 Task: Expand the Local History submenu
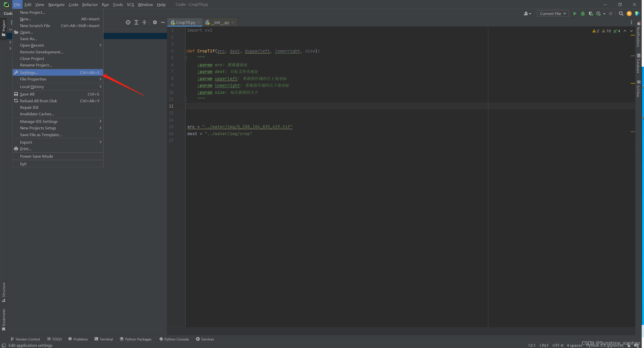click(32, 86)
